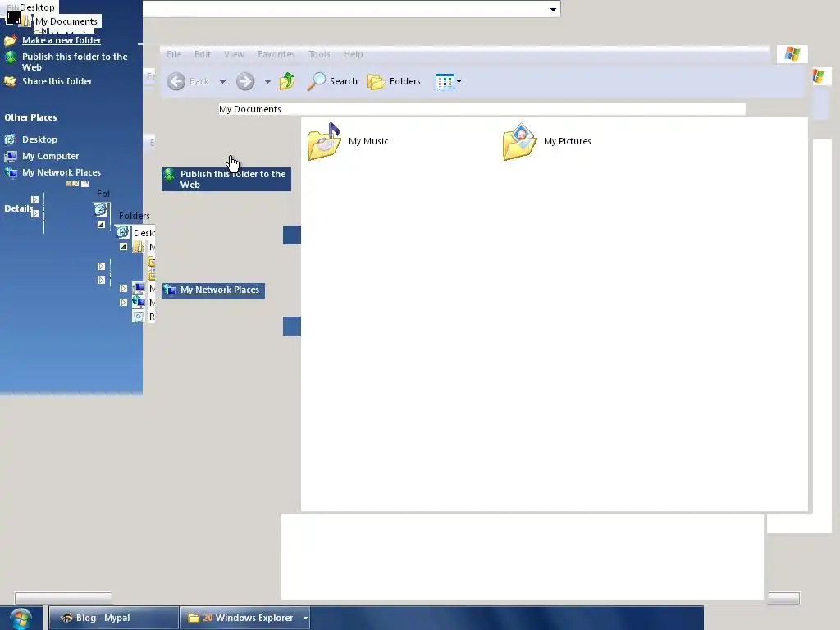Expand the network places node in tree

click(123, 302)
